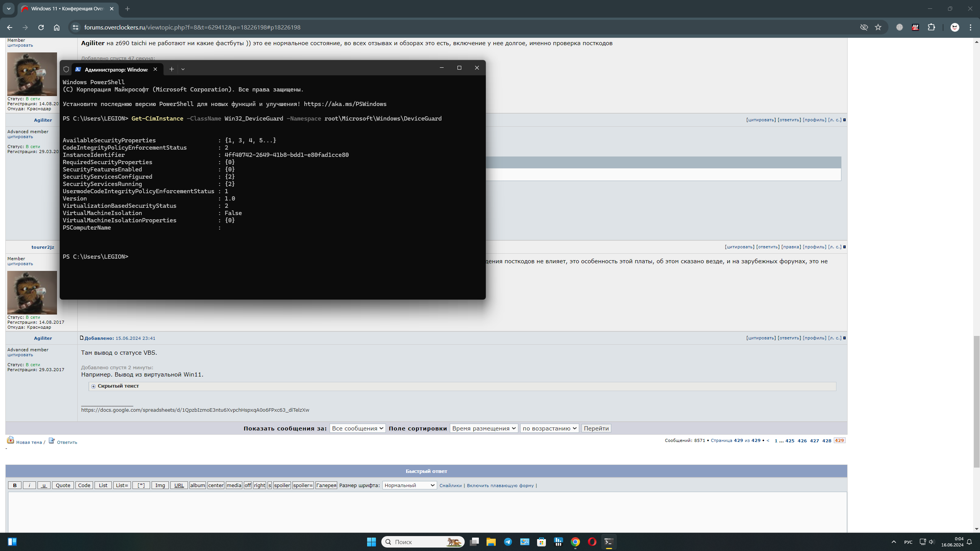Open the font size Нормальный dropdown

tap(409, 485)
